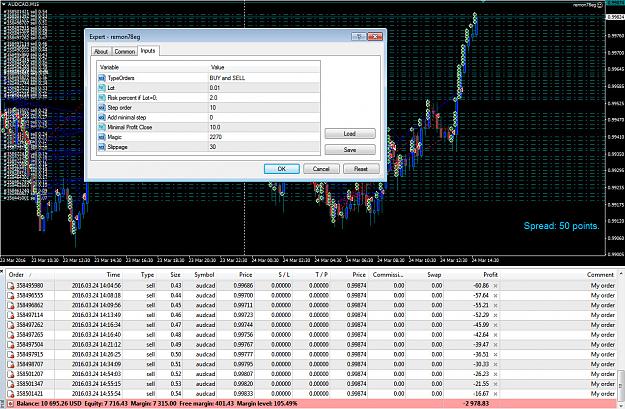Click the Minimal Profit Close variable icon
625x409 pixels.
tap(102, 127)
